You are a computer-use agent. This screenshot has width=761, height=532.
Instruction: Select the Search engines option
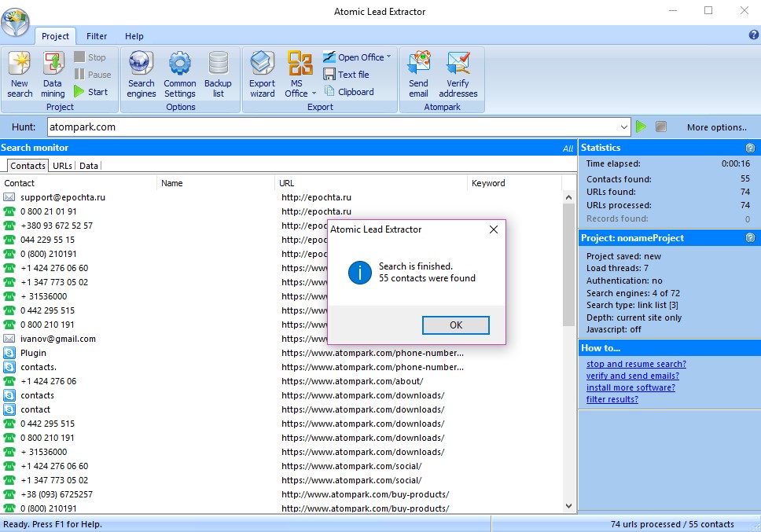[x=140, y=74]
